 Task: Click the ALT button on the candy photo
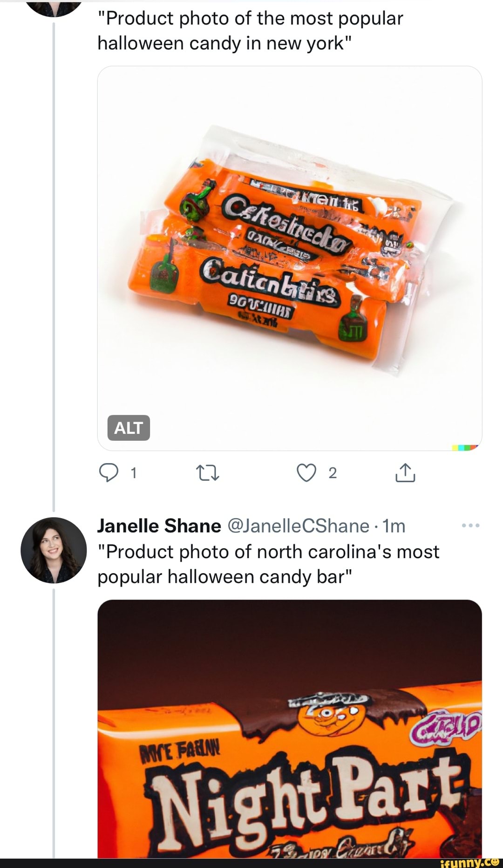(x=129, y=428)
